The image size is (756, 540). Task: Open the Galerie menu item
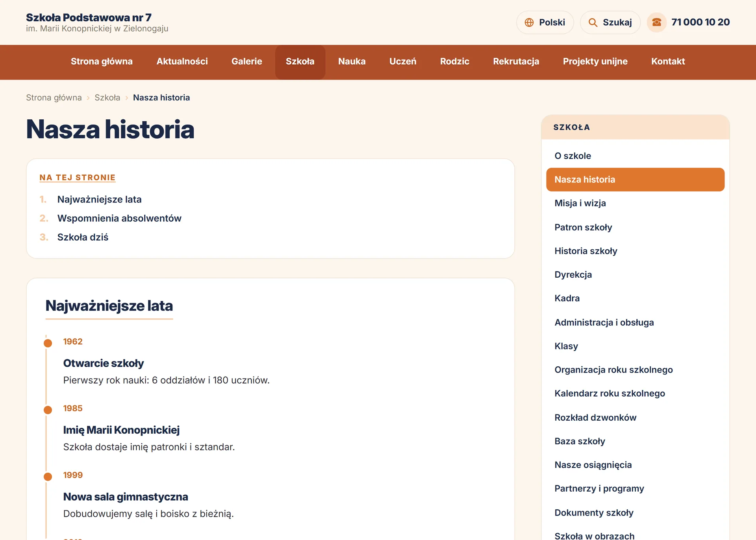click(246, 61)
